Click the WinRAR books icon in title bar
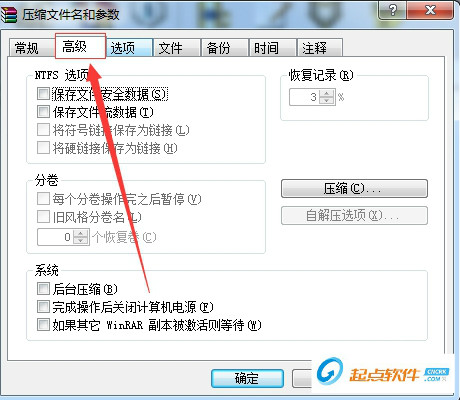The width and height of the screenshot is (460, 400). point(8,14)
